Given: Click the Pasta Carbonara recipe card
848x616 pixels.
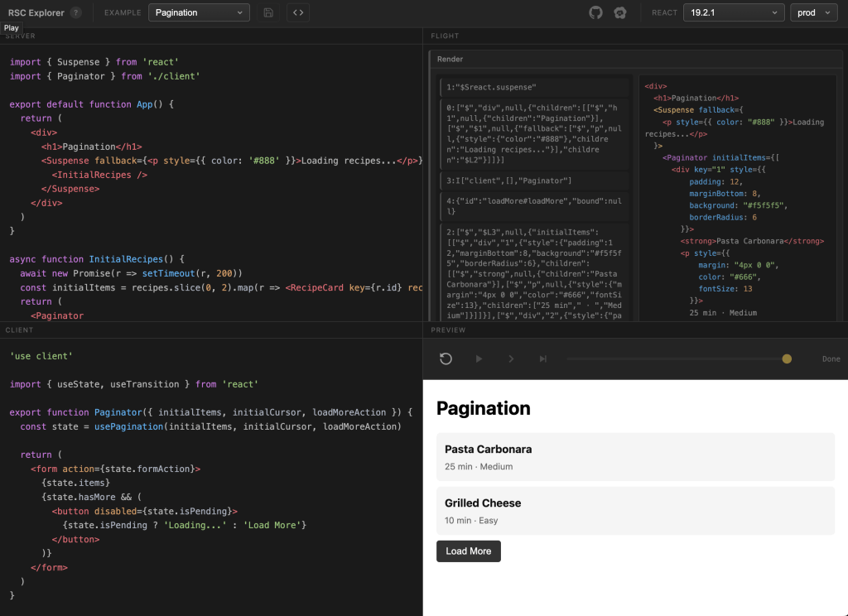Looking at the screenshot, I should pos(635,457).
